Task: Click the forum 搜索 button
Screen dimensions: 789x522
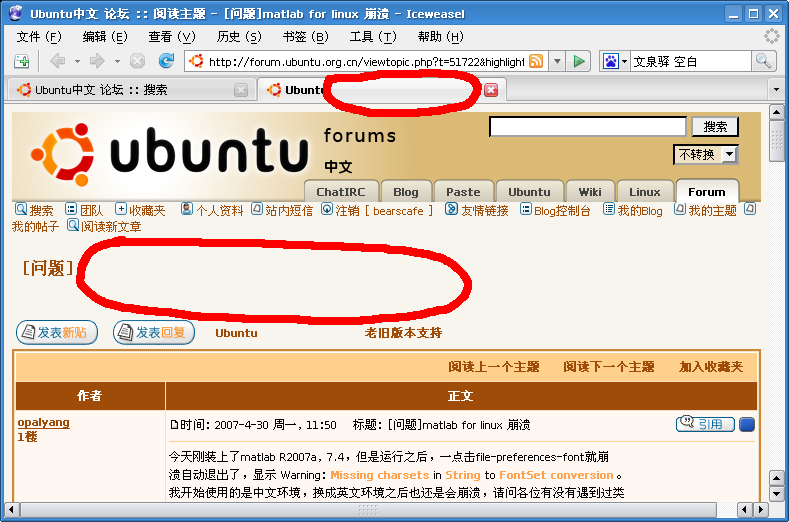Action: (x=715, y=126)
